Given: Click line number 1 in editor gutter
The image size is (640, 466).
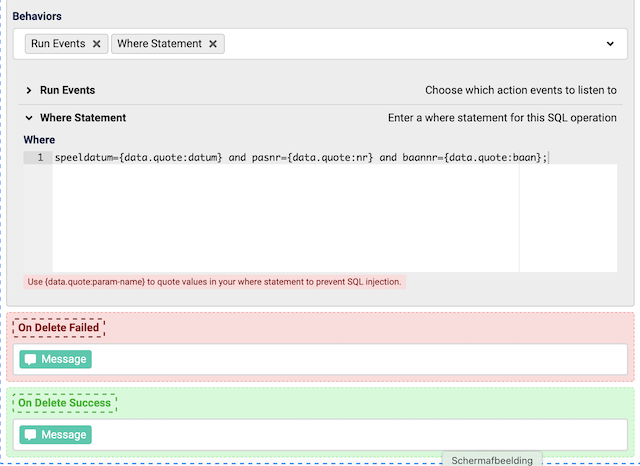Looking at the screenshot, I should point(39,158).
